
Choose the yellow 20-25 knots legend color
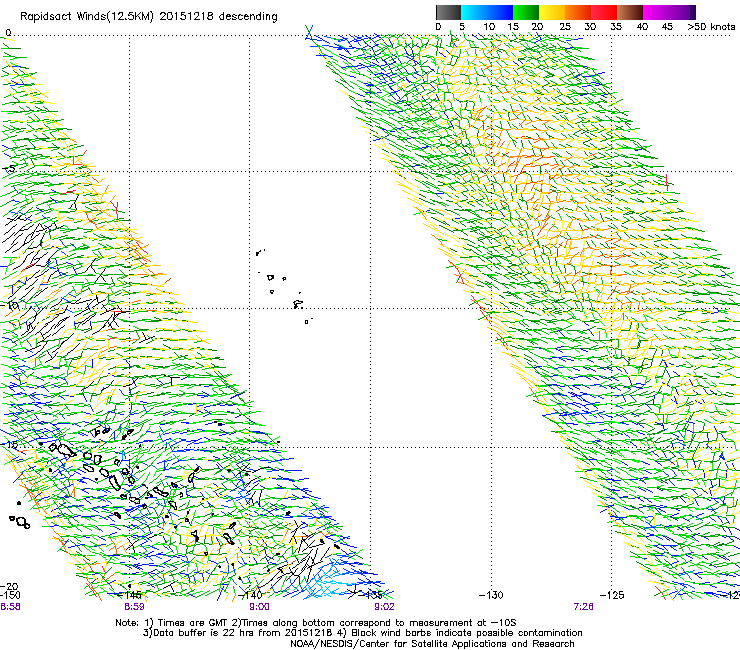click(552, 12)
